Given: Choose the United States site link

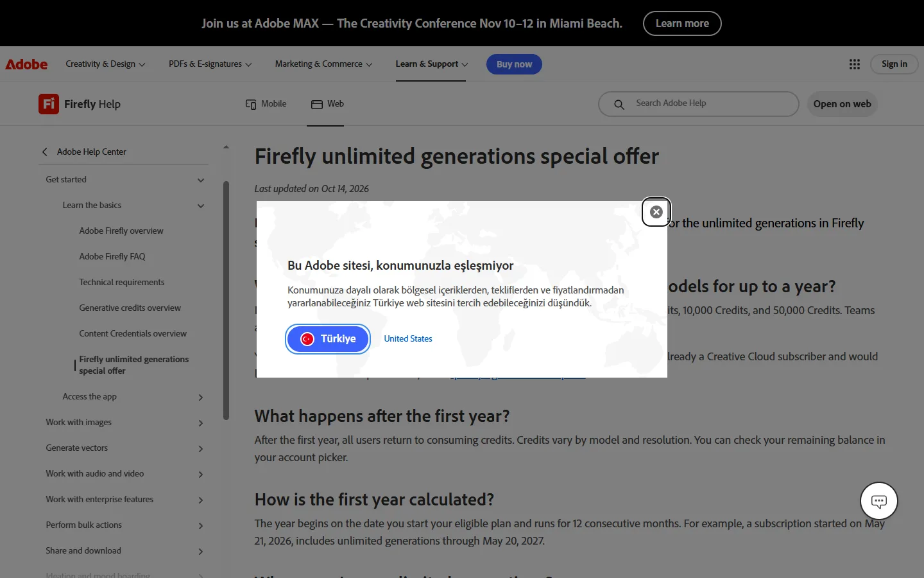Looking at the screenshot, I should [408, 339].
